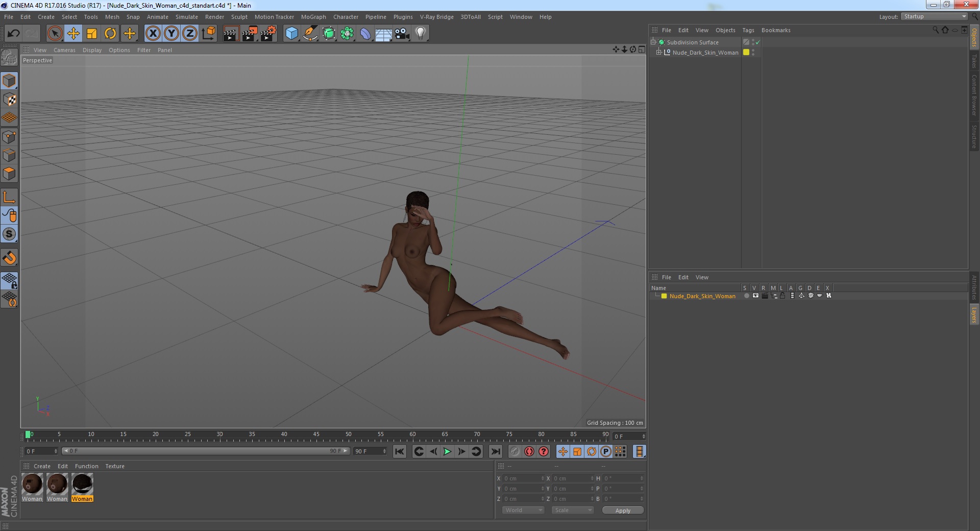The width and height of the screenshot is (980, 531).
Task: Select the highlighted Woman material thumbnail
Action: tap(82, 488)
